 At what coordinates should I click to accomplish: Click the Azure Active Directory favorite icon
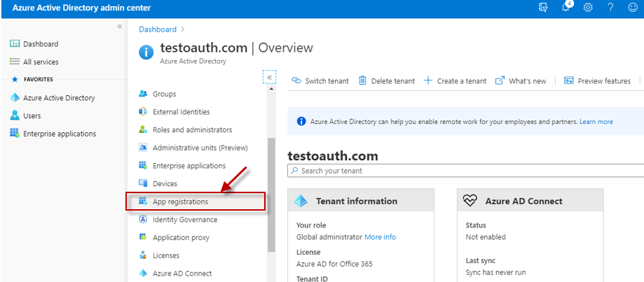point(15,98)
